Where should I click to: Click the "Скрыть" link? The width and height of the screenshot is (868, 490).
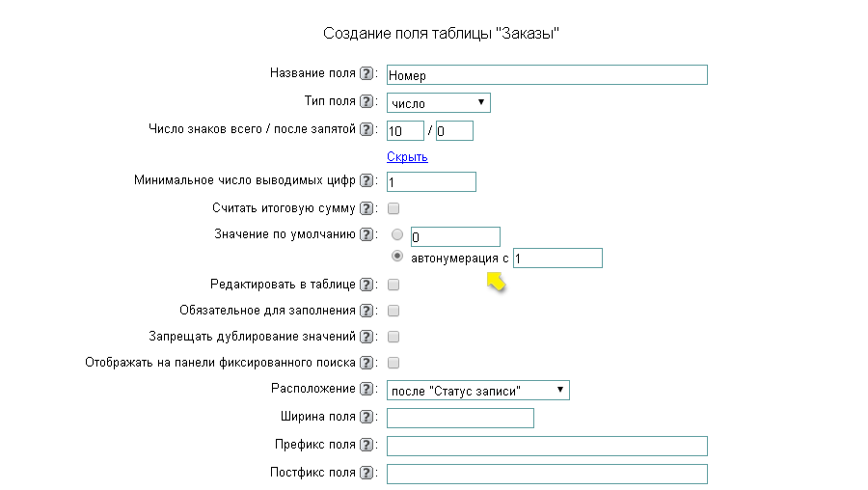click(407, 157)
